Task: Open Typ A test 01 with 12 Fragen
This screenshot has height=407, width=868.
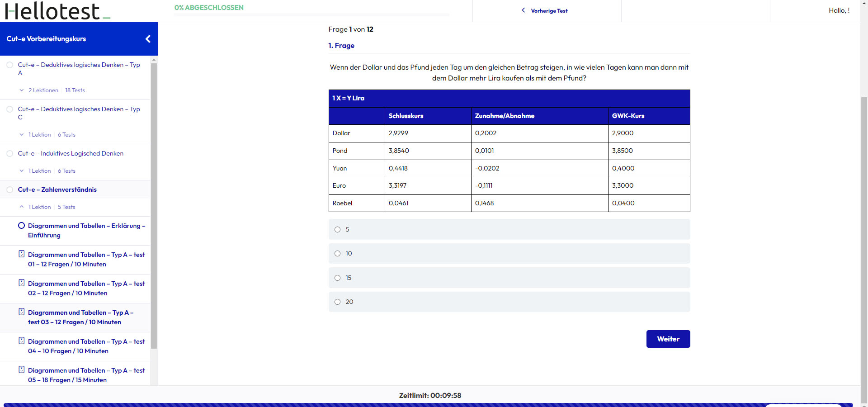Action: coord(86,260)
